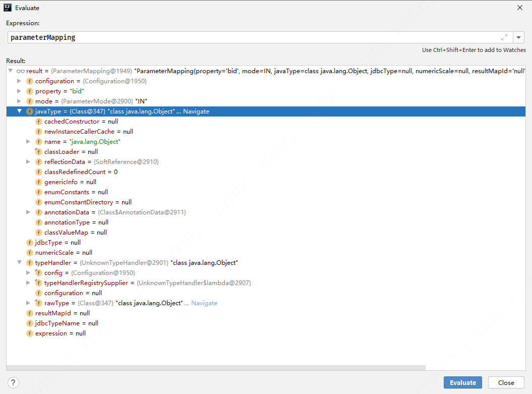Viewport: 532px width, 394px height.
Task: Click in the parameterMapping expression input field
Action: tap(252, 37)
